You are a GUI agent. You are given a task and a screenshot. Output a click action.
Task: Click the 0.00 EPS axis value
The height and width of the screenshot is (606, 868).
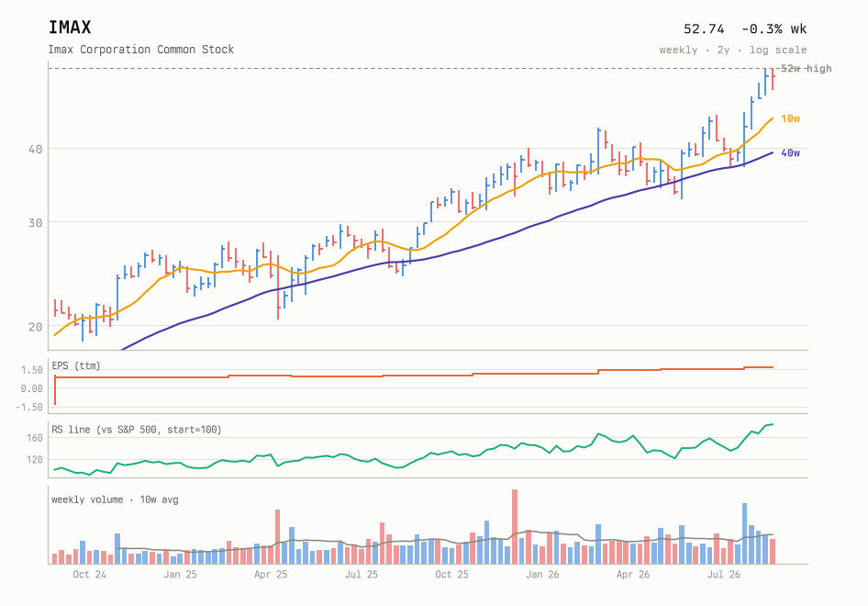coord(31,388)
